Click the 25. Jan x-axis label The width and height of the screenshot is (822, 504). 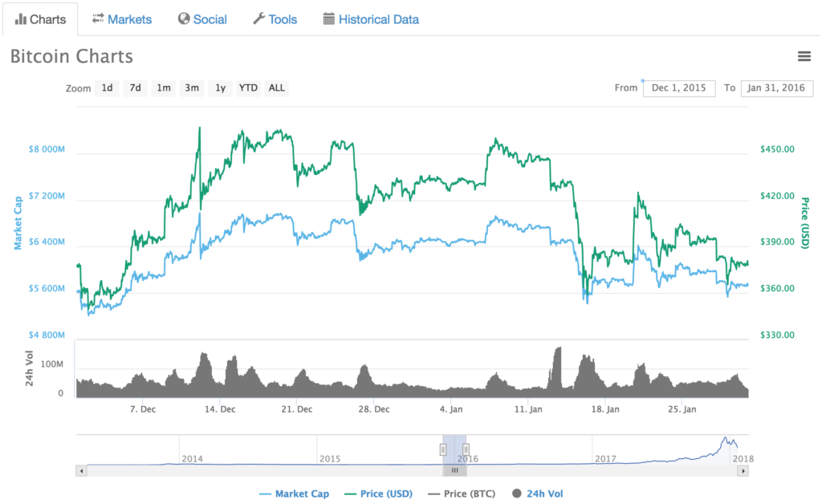[x=682, y=409]
